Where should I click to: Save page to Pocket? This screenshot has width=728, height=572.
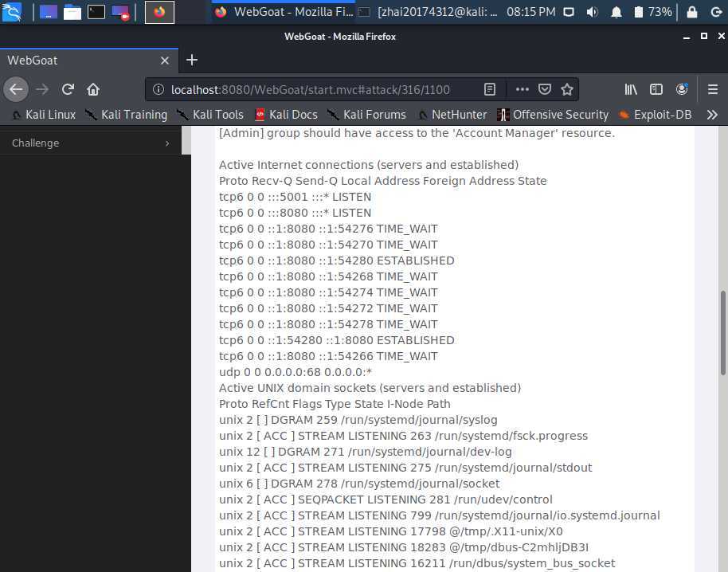pyautogui.click(x=545, y=89)
